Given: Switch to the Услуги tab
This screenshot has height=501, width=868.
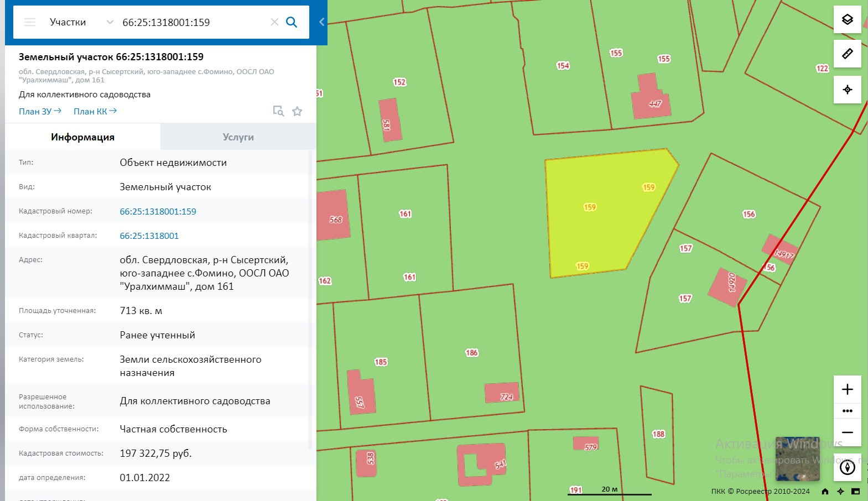Looking at the screenshot, I should pos(238,137).
